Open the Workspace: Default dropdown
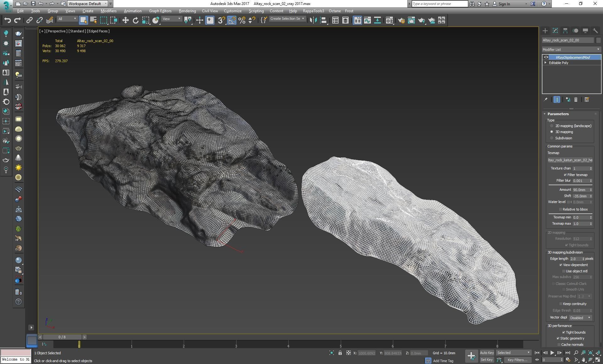The width and height of the screenshot is (603, 364). [87, 4]
